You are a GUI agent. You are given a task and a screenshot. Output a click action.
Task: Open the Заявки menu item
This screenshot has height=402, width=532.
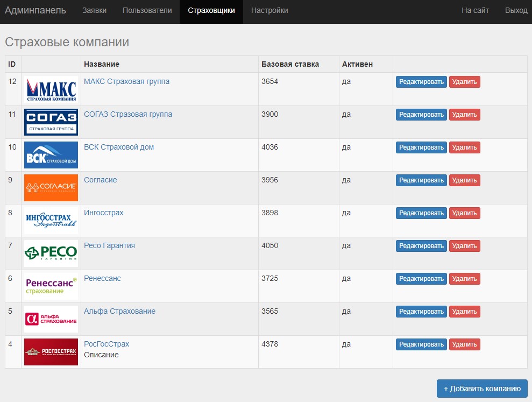pos(94,10)
